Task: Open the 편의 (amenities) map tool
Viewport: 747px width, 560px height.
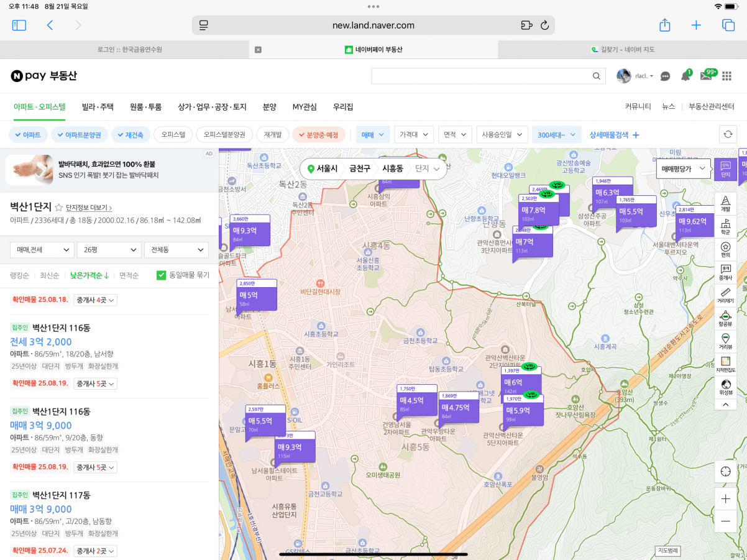Action: 725,249
